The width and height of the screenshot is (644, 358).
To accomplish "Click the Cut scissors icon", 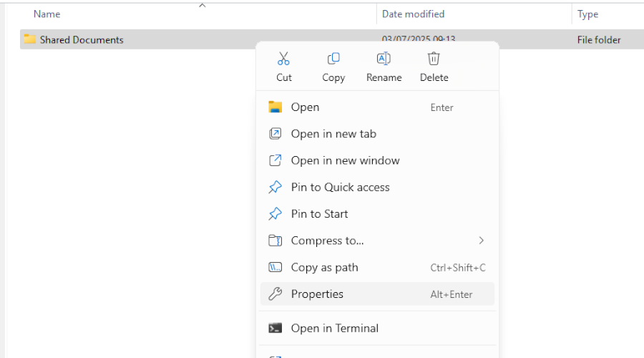I will (x=283, y=59).
